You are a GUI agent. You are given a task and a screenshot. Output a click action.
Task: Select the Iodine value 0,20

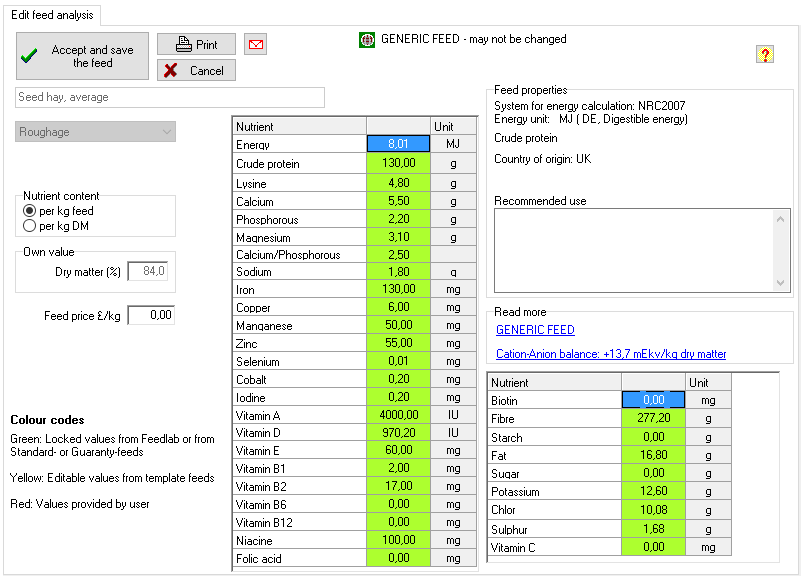coord(398,397)
